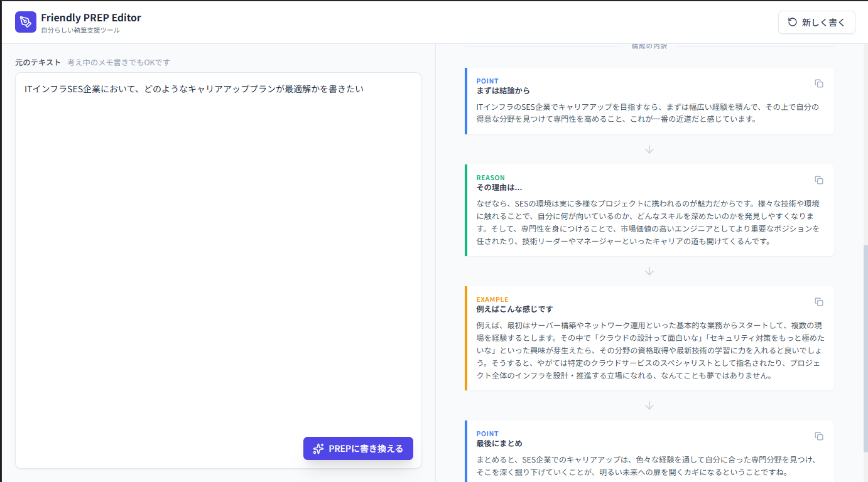The height and width of the screenshot is (482, 868).
Task: Click the green REASON label
Action: coord(491,178)
